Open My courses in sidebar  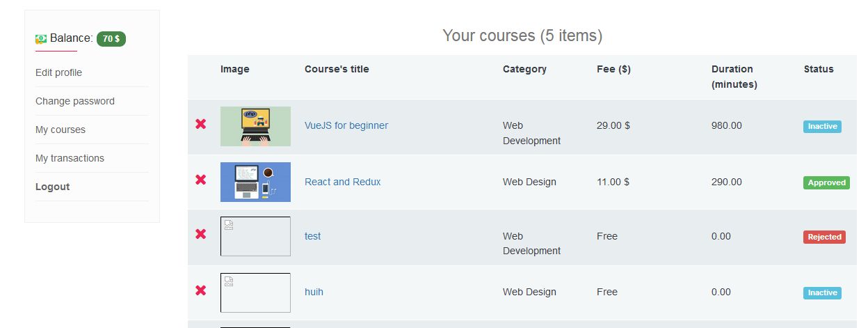(61, 130)
